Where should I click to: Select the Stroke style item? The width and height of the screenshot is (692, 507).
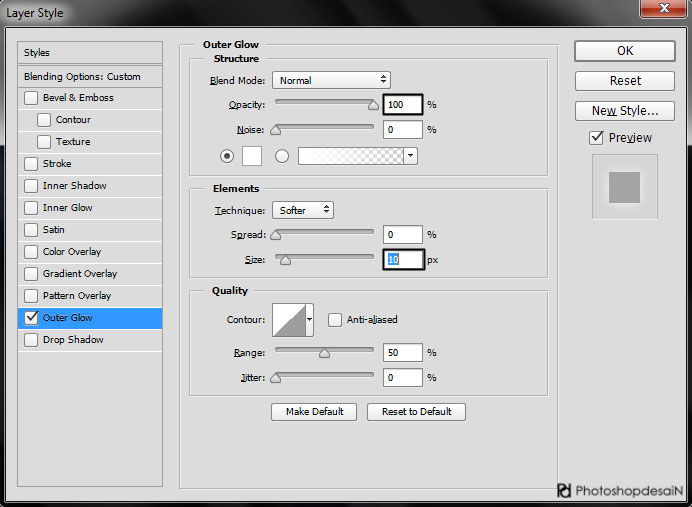coord(57,164)
